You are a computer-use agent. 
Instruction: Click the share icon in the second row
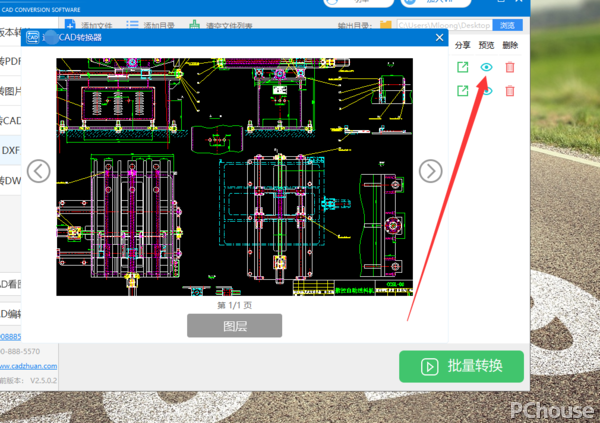[463, 91]
